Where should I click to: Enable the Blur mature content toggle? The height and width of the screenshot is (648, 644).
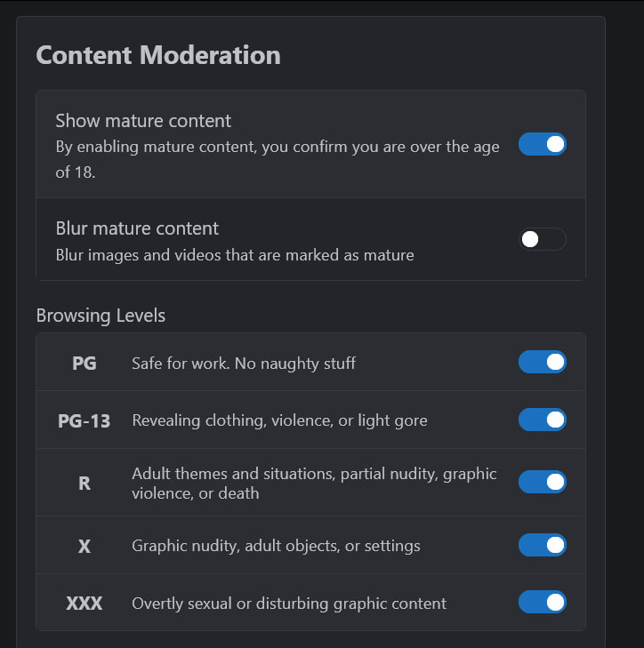coord(542,239)
